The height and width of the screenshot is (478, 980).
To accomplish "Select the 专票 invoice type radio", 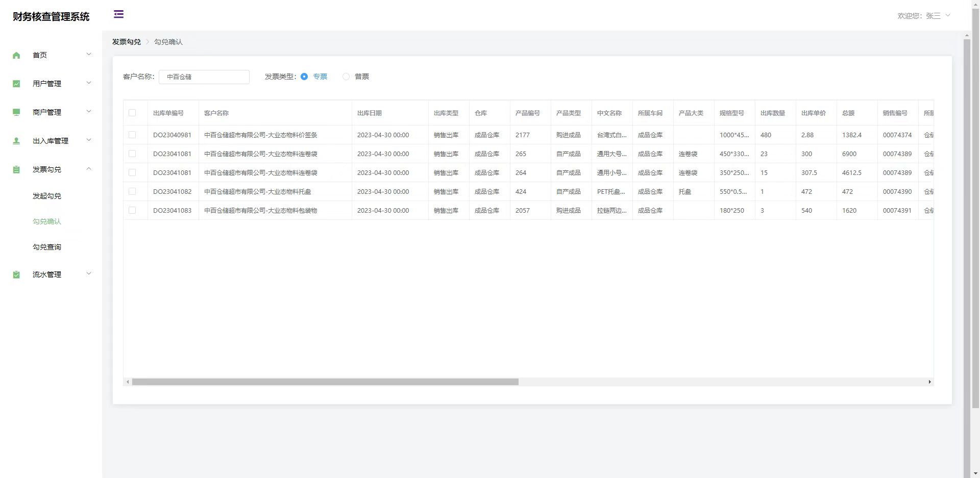I will 304,77.
